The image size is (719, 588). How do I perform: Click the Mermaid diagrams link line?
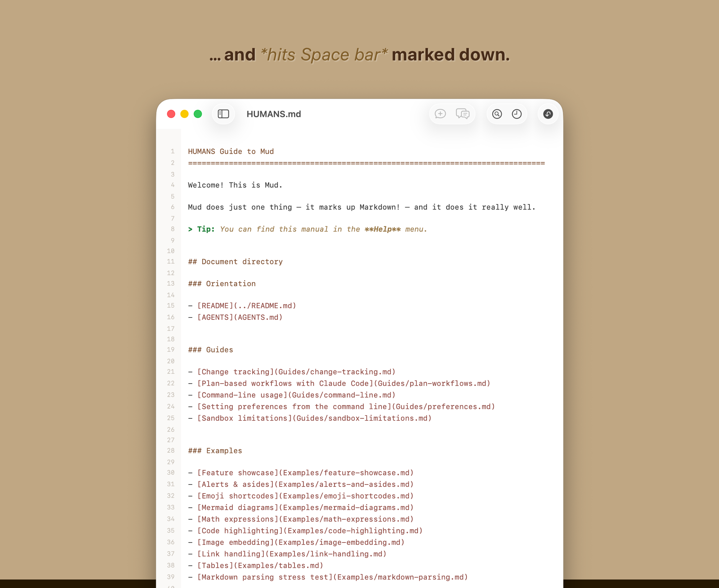[x=301, y=507]
